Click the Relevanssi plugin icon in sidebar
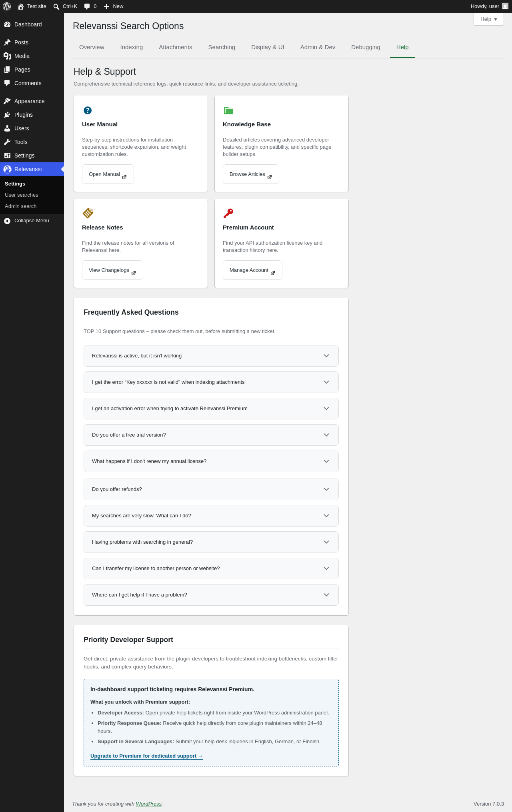Viewport: 512px width, 812px height. coord(7,169)
